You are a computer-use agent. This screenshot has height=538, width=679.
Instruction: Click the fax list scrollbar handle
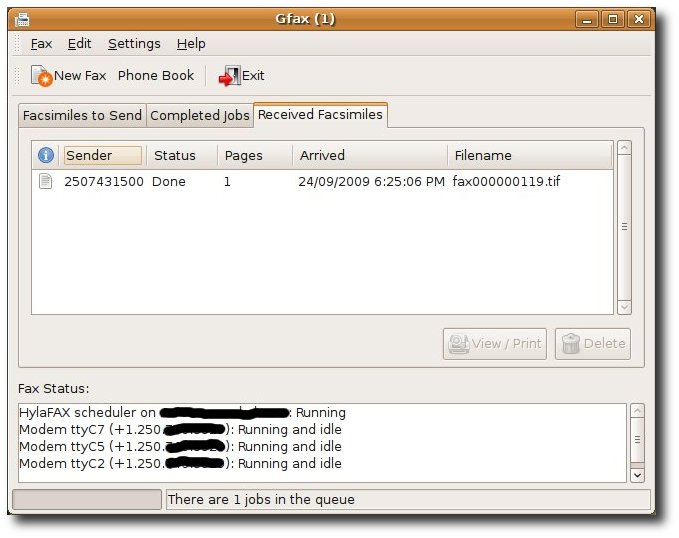(x=624, y=227)
